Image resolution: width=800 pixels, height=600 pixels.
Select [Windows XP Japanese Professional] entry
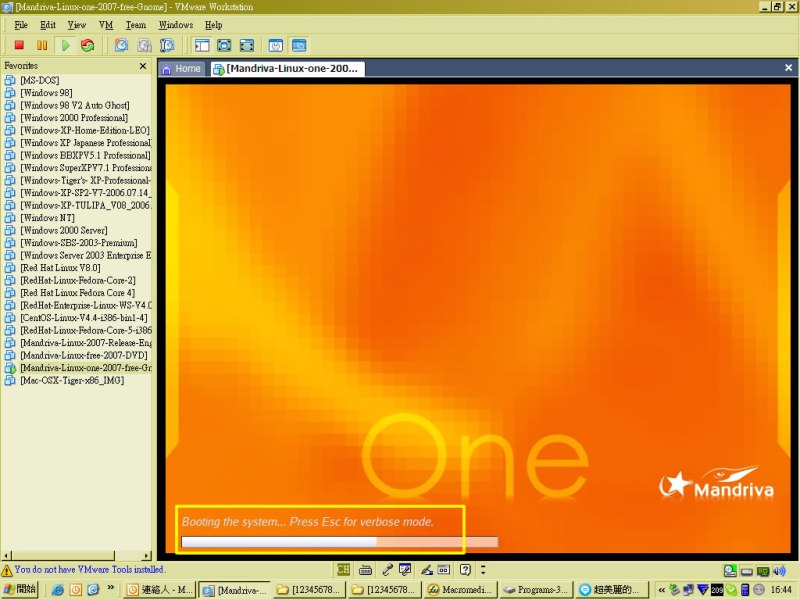click(85, 143)
